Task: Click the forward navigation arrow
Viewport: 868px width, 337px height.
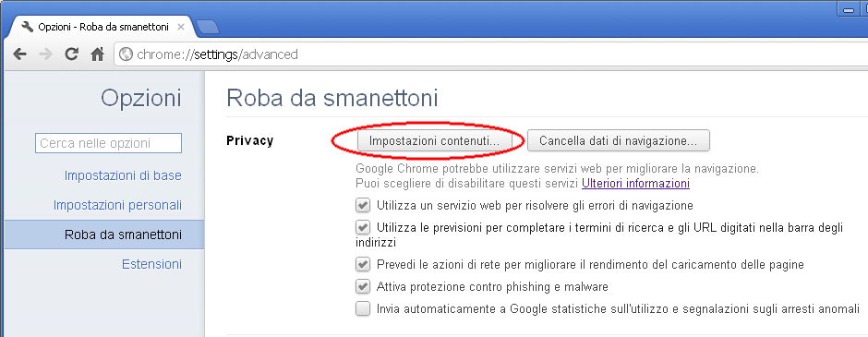Action: pos(46,54)
